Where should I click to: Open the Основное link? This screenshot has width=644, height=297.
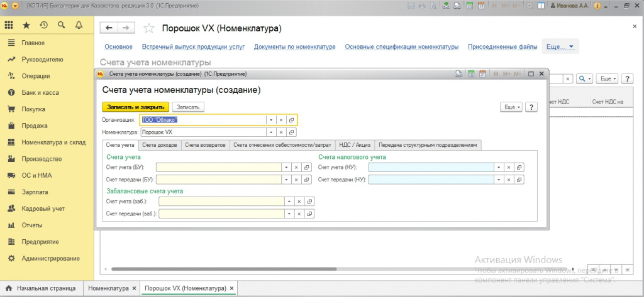(118, 46)
